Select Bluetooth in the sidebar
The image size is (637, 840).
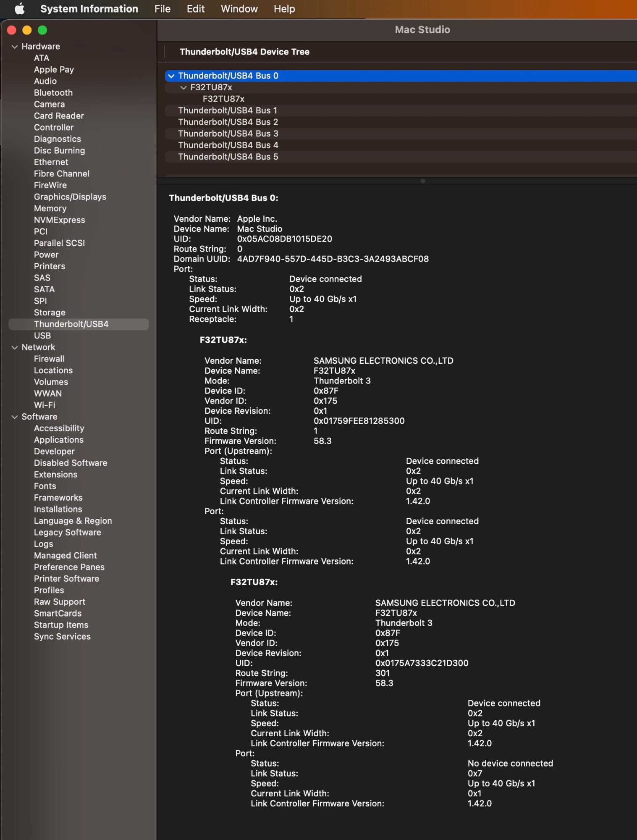point(53,93)
